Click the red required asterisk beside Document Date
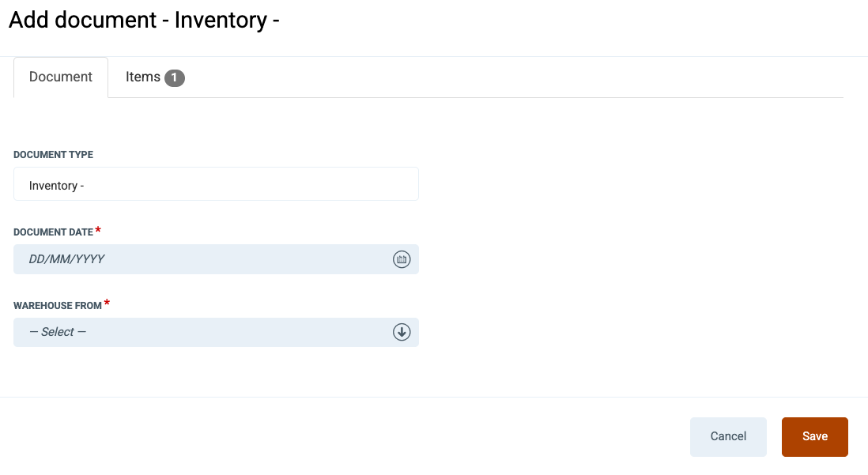 (98, 230)
